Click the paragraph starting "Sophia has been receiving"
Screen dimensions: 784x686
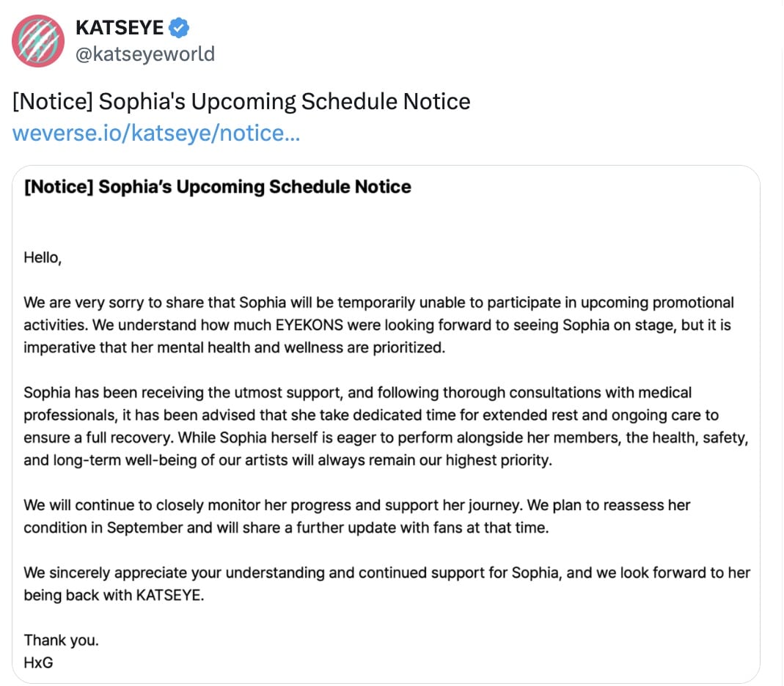tap(386, 427)
